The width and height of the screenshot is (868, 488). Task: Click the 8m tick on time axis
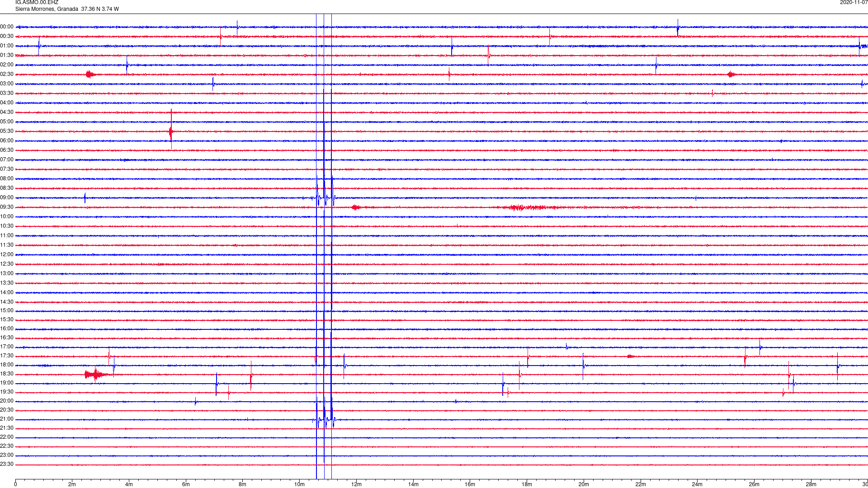tap(242, 485)
